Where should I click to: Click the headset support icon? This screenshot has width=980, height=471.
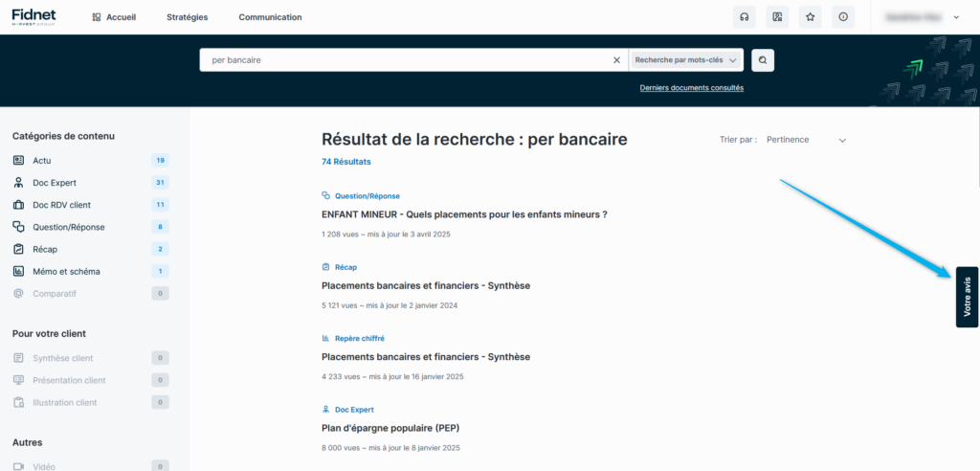[744, 17]
